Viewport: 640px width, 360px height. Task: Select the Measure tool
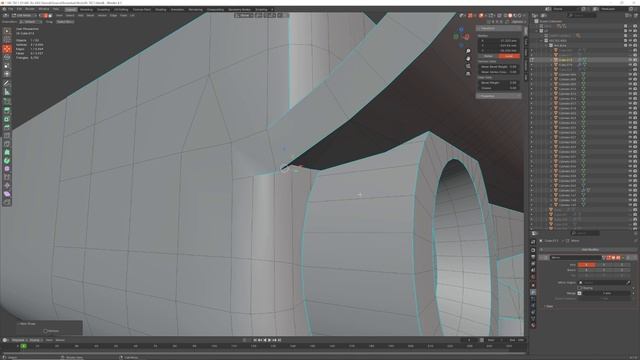[7, 92]
